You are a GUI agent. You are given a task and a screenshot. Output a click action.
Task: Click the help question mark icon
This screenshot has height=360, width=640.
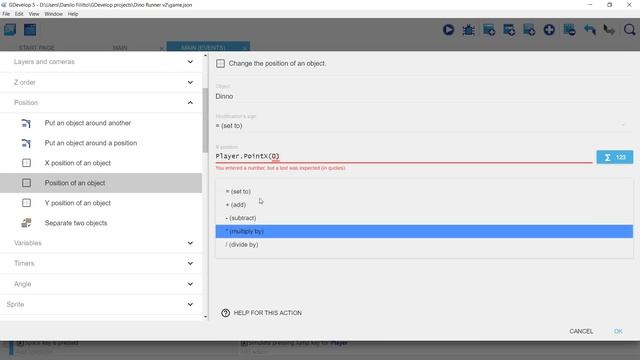tap(225, 313)
